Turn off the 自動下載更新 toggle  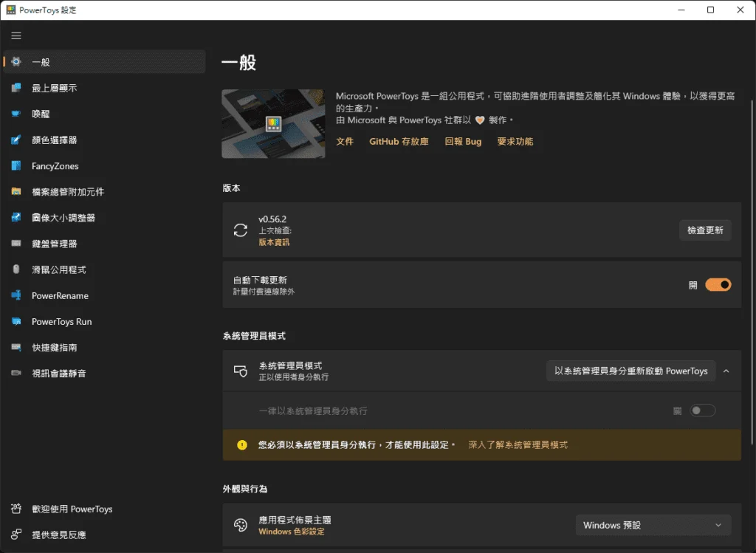point(718,285)
